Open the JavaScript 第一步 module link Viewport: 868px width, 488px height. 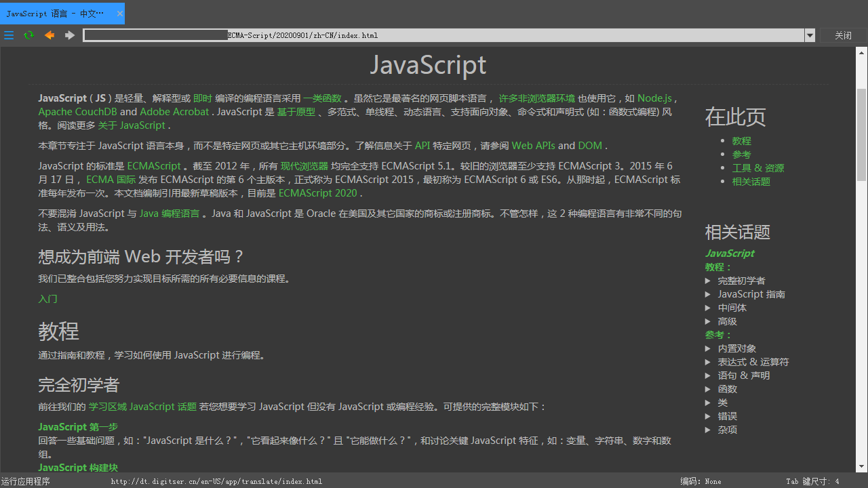77,427
